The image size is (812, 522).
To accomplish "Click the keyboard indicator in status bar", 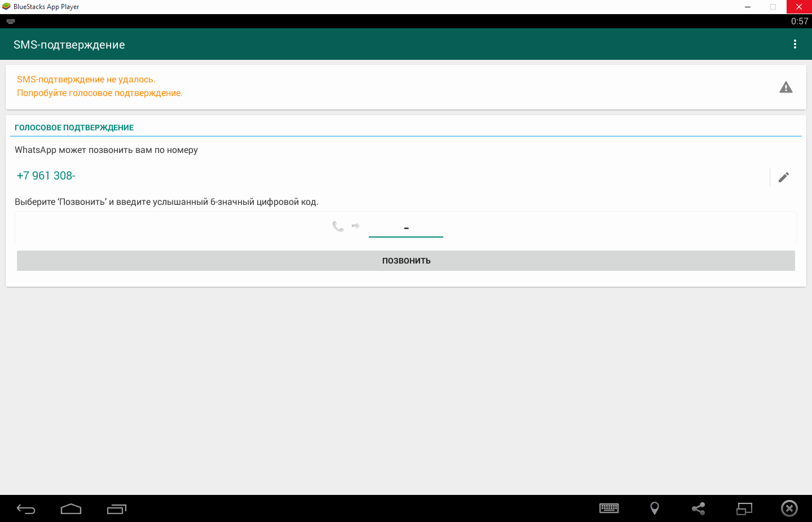I will [x=11, y=21].
